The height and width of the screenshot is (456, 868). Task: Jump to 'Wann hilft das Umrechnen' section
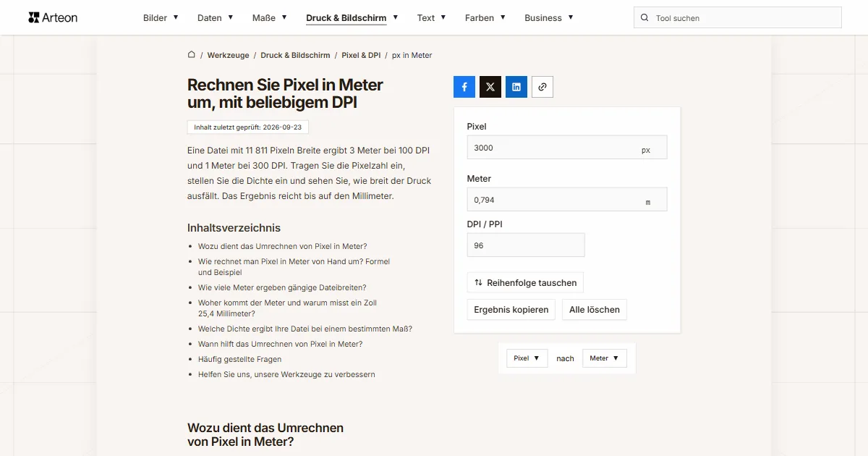280,344
